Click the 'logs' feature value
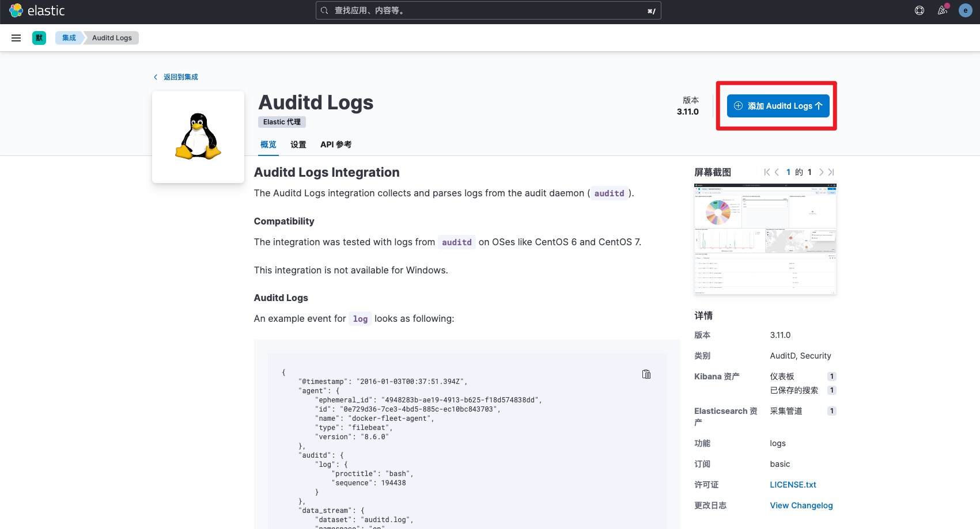Image resolution: width=980 pixels, height=529 pixels. (x=778, y=443)
